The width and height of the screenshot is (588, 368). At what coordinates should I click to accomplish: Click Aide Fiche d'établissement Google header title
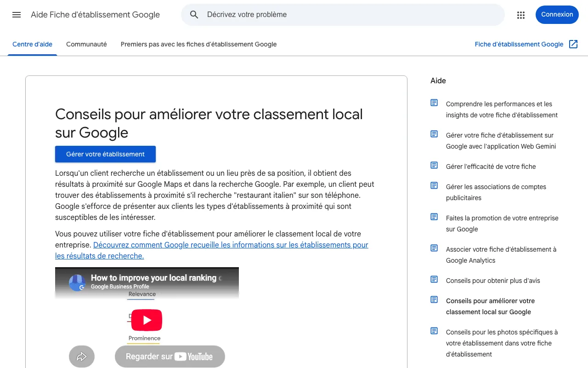(95, 15)
